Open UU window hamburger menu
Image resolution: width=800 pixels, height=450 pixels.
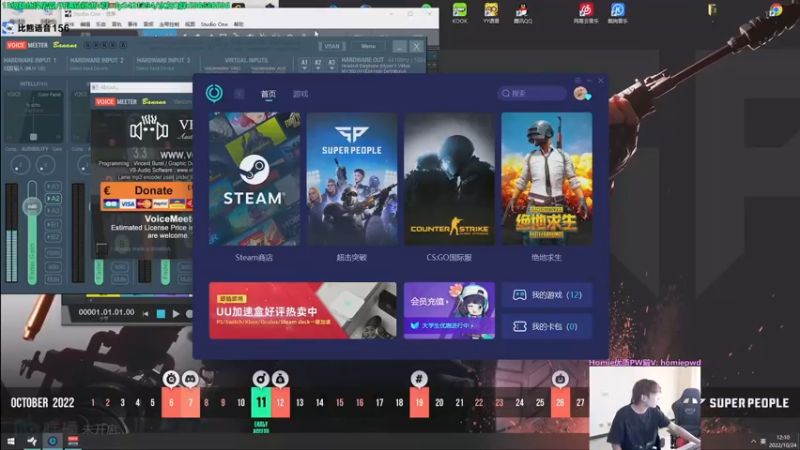tap(578, 81)
